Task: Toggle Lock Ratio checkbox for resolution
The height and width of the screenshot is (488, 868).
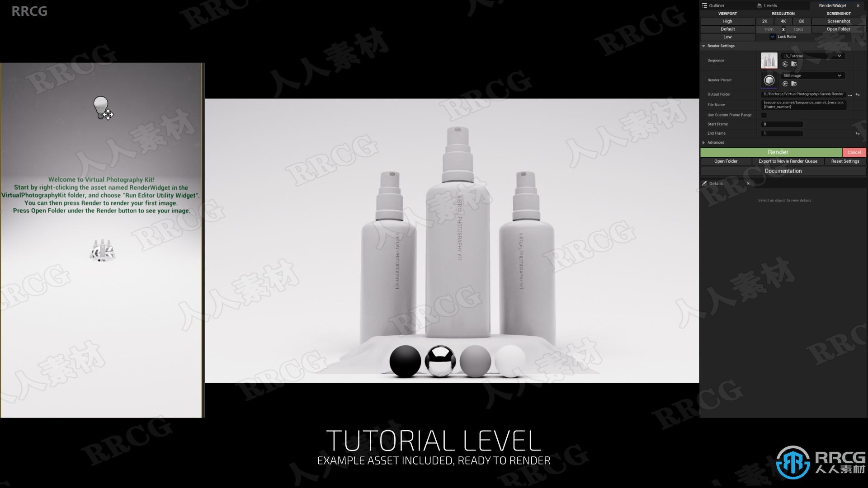Action: (773, 36)
